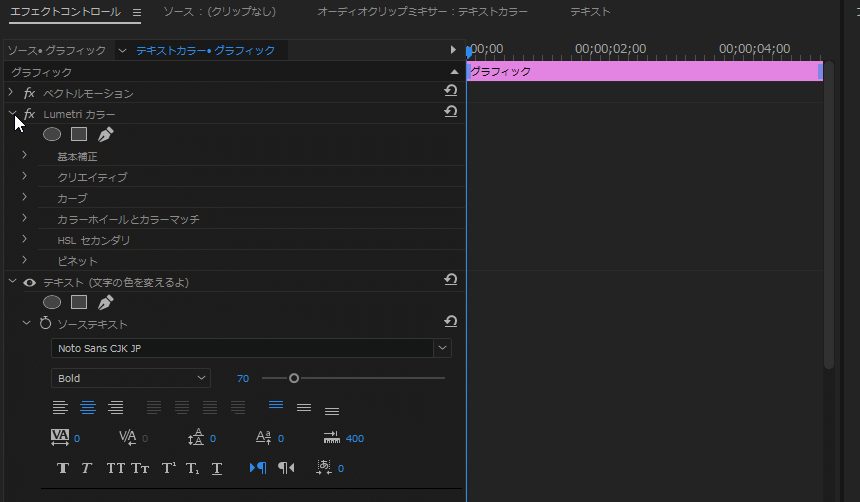Viewport: 860px width, 502px height.
Task: Open the ソース•グラフィック clip dropdown arrow
Action: pos(122,50)
